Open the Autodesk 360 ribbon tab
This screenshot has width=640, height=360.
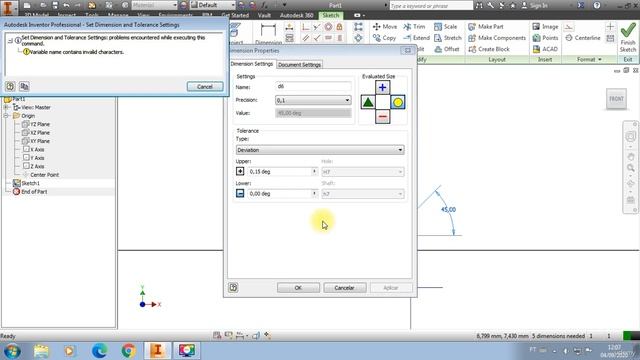pyautogui.click(x=297, y=15)
